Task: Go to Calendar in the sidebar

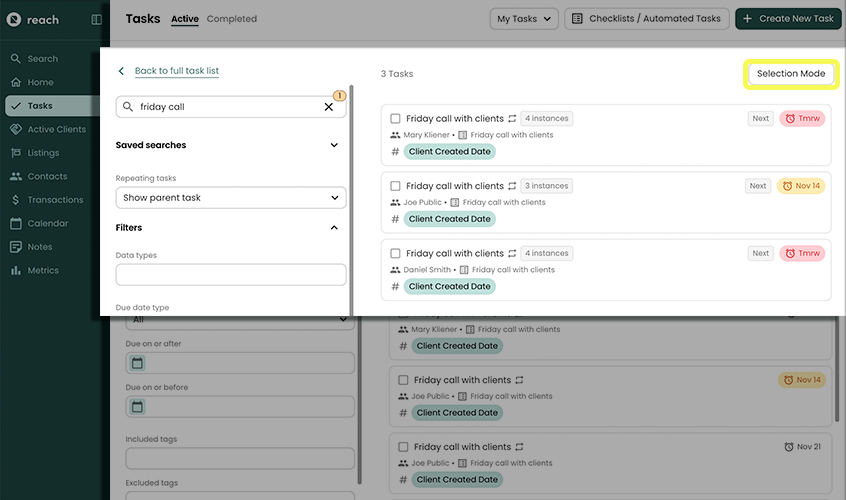Action: [47, 223]
